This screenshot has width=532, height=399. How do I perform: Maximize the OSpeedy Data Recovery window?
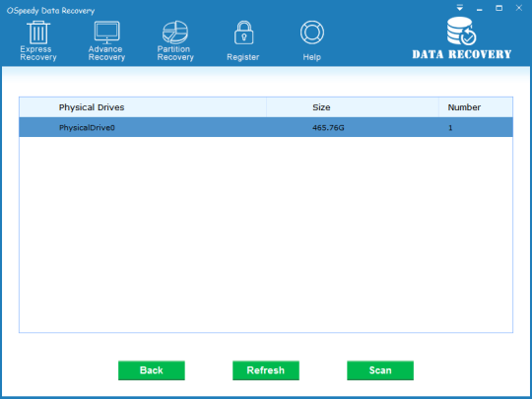[x=499, y=8]
